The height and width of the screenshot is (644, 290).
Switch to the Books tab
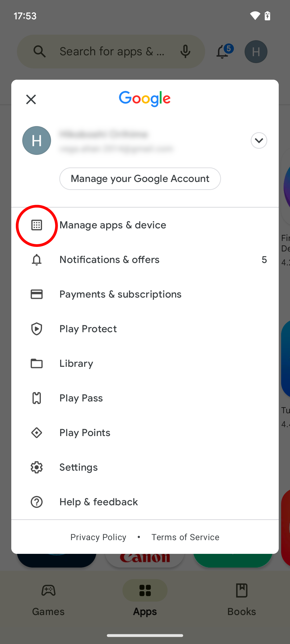pyautogui.click(x=242, y=600)
